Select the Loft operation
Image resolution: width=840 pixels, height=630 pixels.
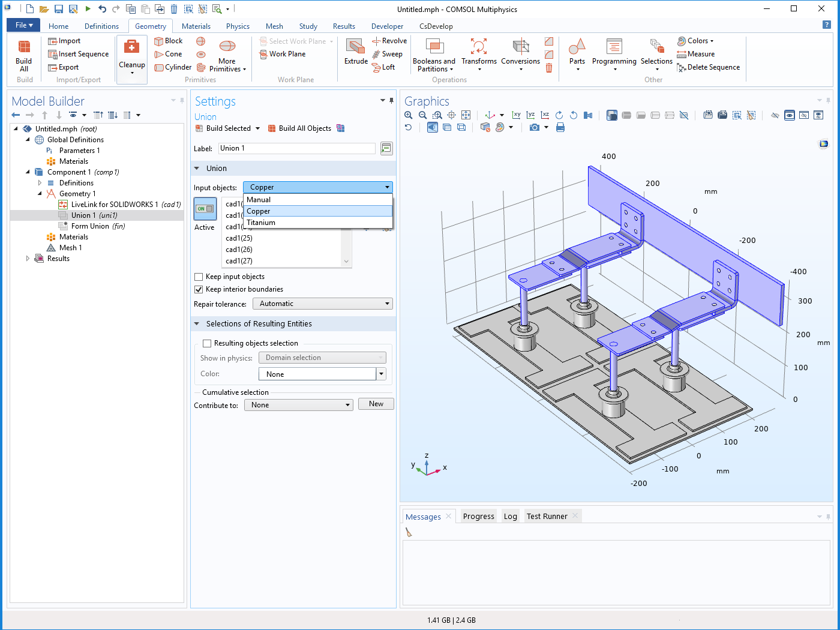pos(383,67)
